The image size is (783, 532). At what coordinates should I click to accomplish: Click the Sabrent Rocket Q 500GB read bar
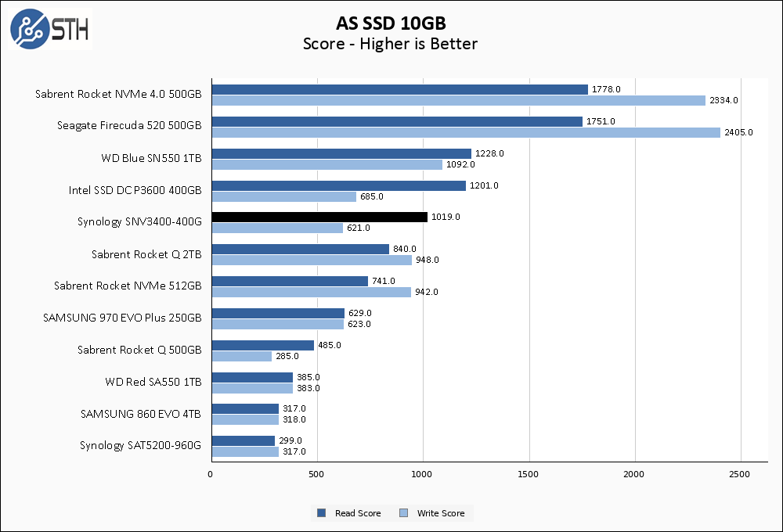[263, 345]
